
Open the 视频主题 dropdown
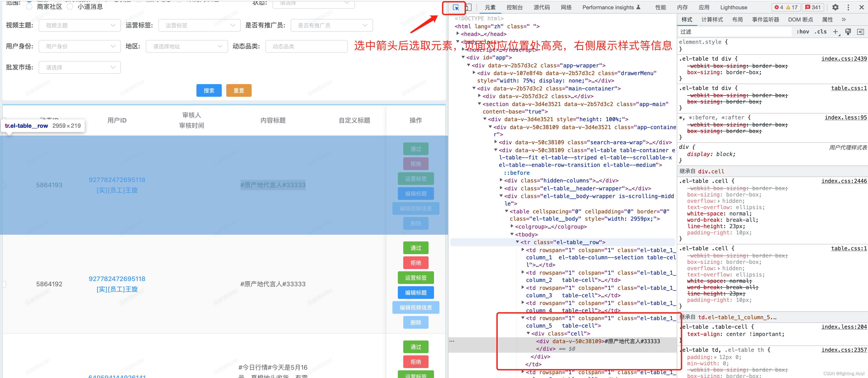click(x=80, y=25)
